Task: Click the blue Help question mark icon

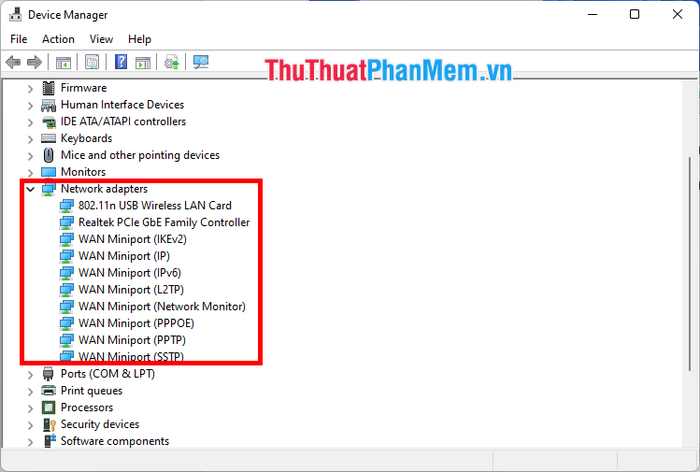Action: tap(121, 62)
